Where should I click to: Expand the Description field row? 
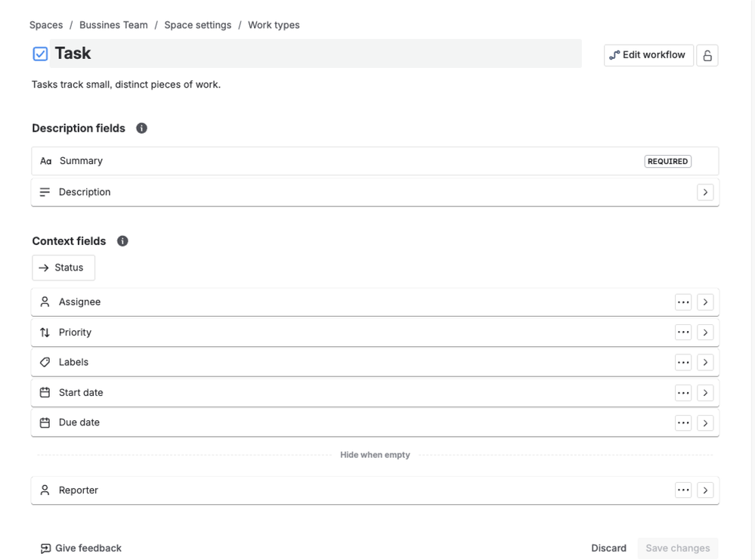pos(705,192)
